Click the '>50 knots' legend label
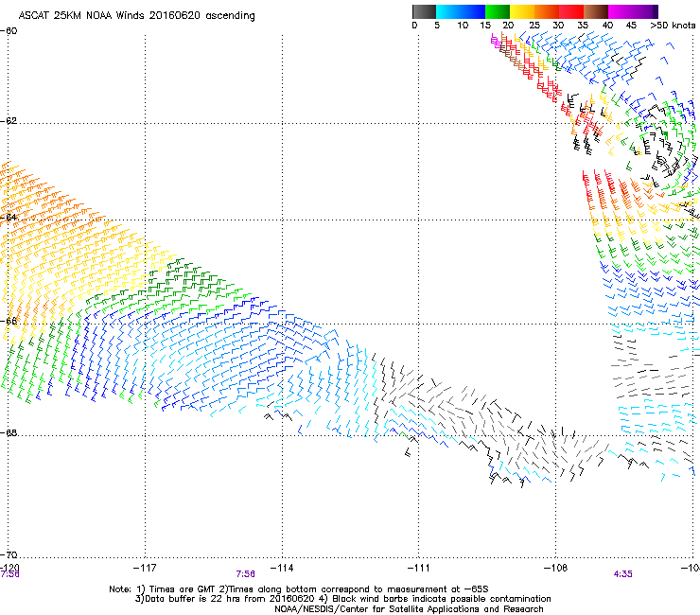The image size is (700, 615). pyautogui.click(x=673, y=26)
